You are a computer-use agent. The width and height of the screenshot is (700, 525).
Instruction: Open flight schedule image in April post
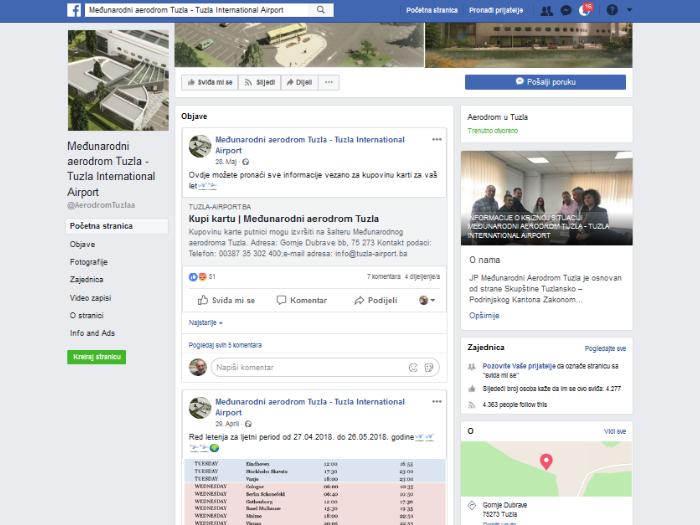pos(314,492)
